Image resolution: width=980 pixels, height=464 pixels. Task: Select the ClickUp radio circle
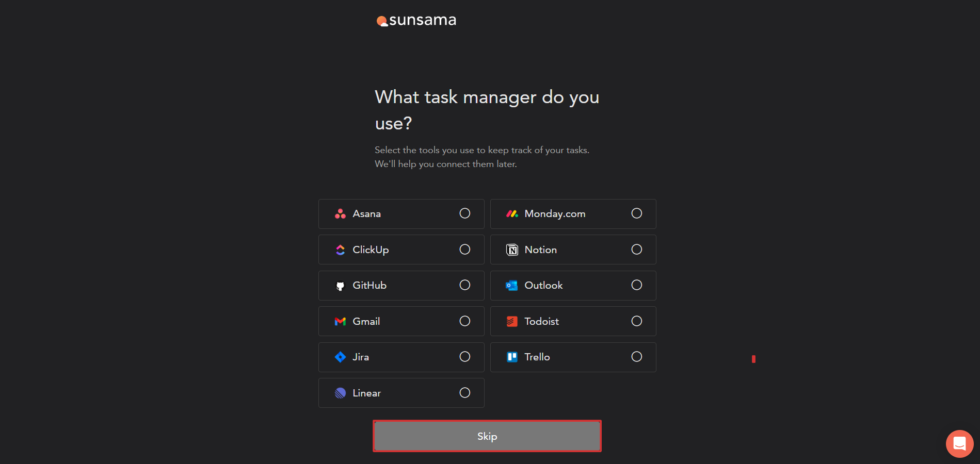point(465,250)
